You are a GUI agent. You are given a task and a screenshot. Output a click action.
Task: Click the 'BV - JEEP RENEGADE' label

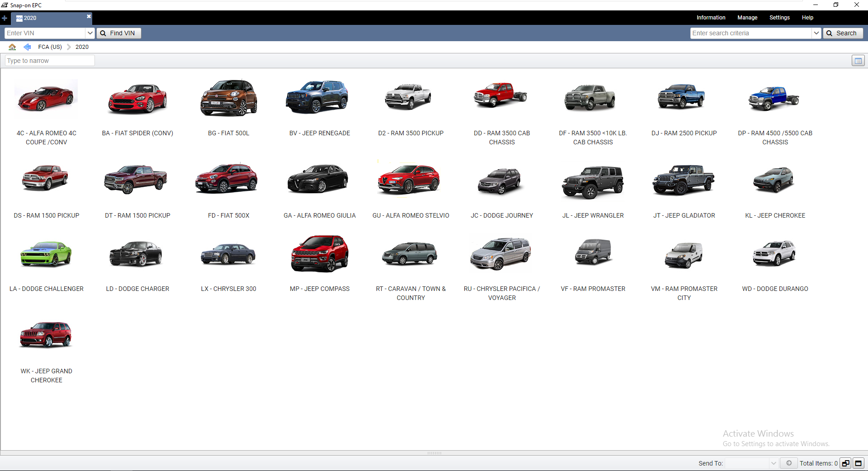[320, 133]
